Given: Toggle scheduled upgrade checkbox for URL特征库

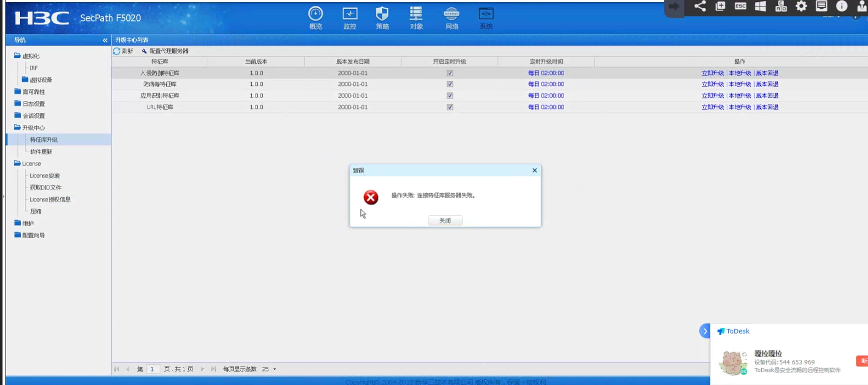Looking at the screenshot, I should pyautogui.click(x=450, y=107).
